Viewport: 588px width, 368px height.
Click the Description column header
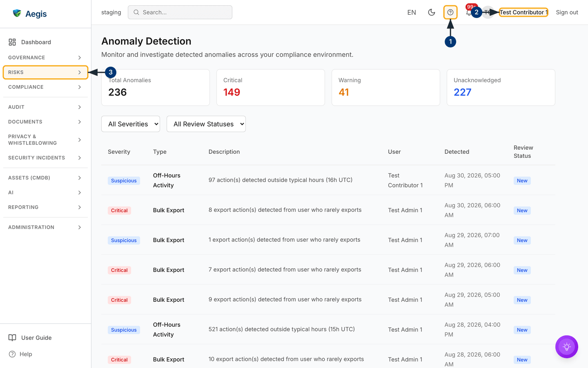224,152
